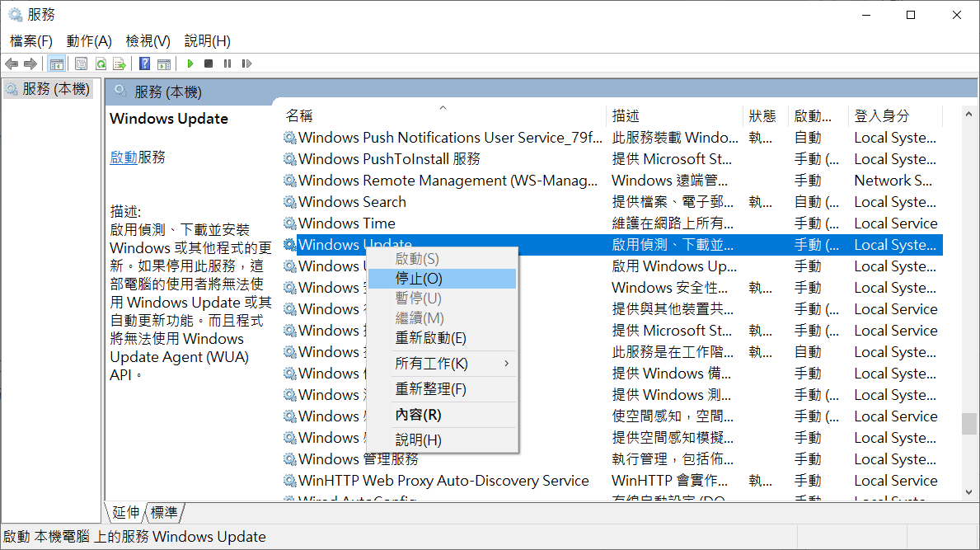
Task: Click gear icon of Windows Push Notifications row
Action: click(290, 138)
